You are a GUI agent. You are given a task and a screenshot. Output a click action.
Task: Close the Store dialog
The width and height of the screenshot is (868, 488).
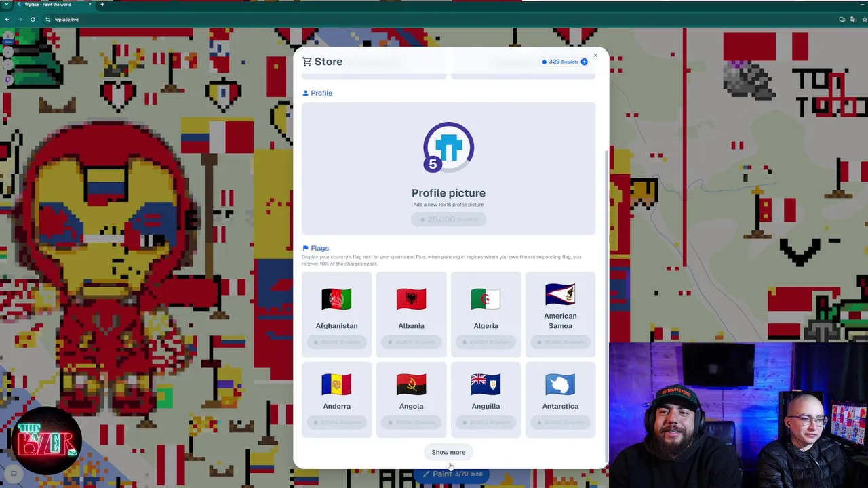coord(595,55)
